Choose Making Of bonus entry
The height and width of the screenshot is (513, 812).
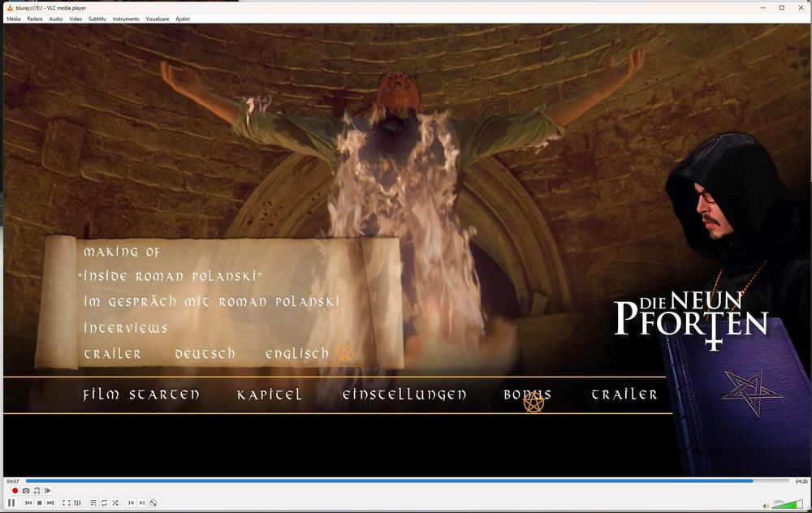[123, 252]
